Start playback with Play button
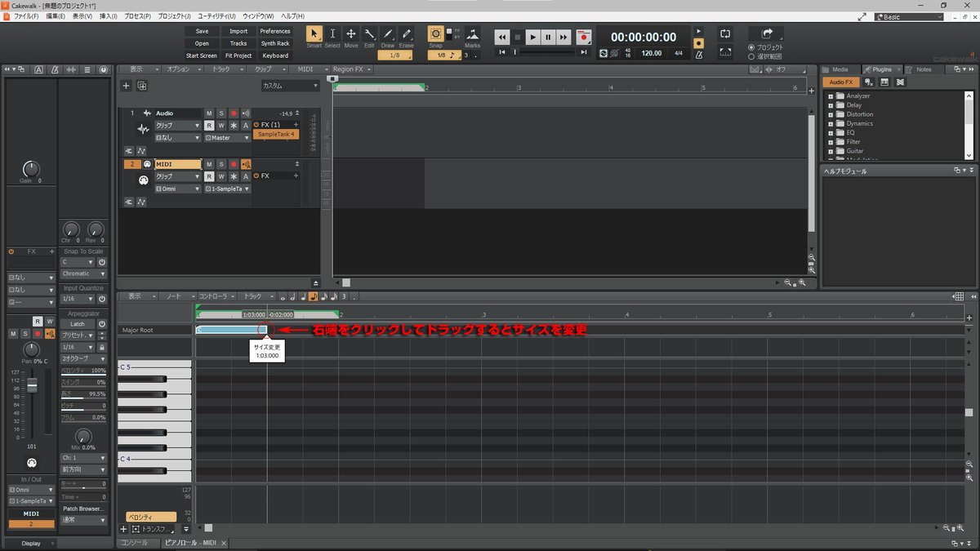This screenshot has height=551, width=980. [532, 37]
